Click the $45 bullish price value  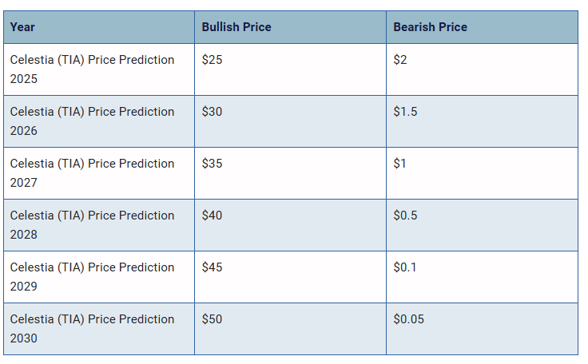[x=212, y=267]
